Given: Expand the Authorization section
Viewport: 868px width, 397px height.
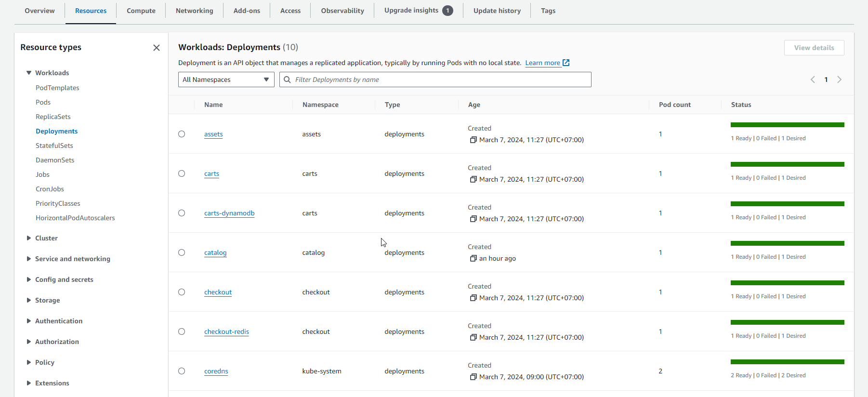Looking at the screenshot, I should tap(29, 342).
